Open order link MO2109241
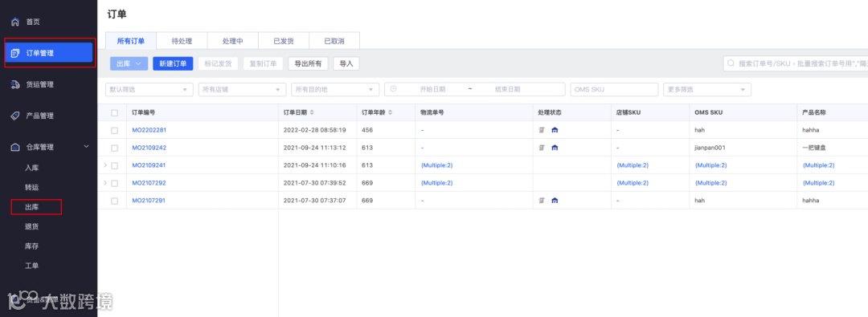This screenshot has width=868, height=317. coord(149,165)
